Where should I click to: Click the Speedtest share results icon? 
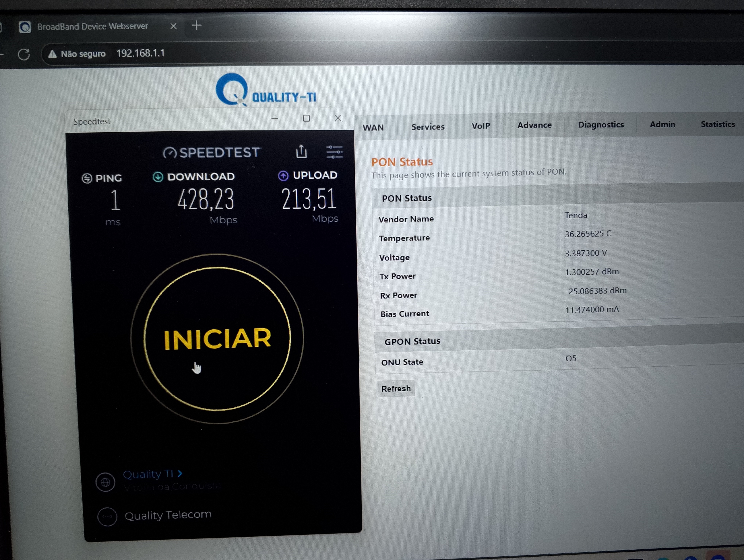coord(301,152)
